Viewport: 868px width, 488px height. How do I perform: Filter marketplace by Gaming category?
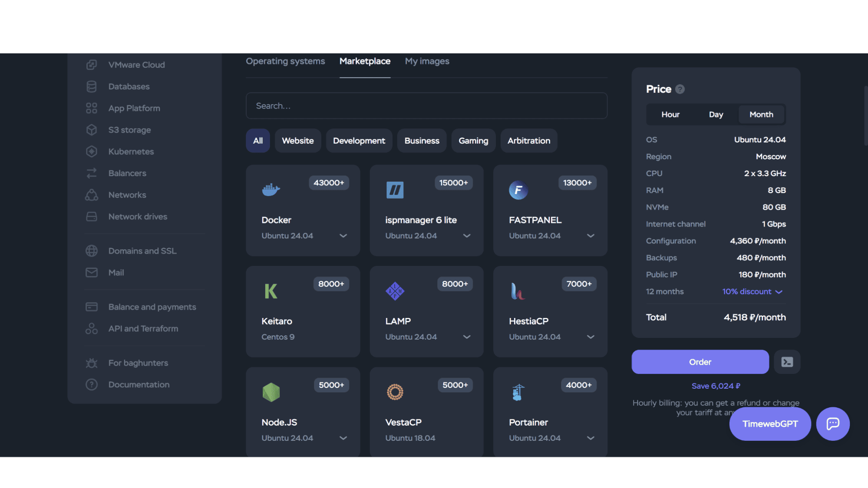point(473,141)
